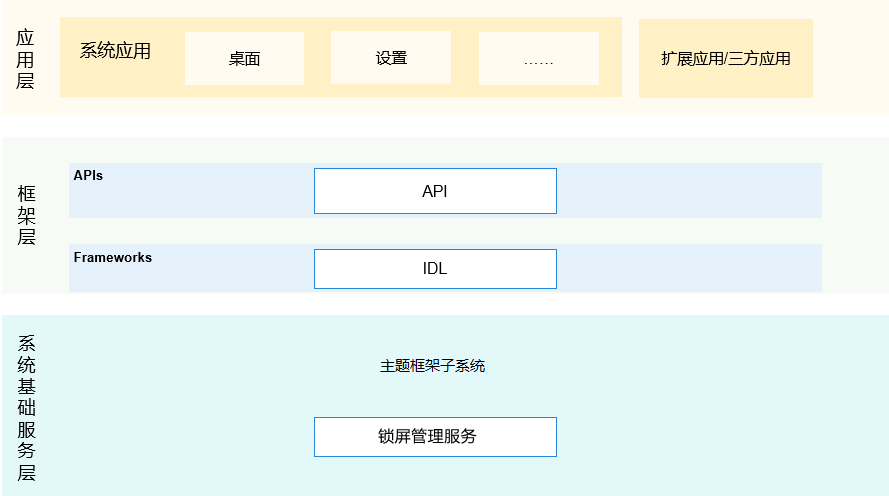Click the 锁屏管理服务 box
This screenshot has height=496, width=889.
[x=435, y=437]
